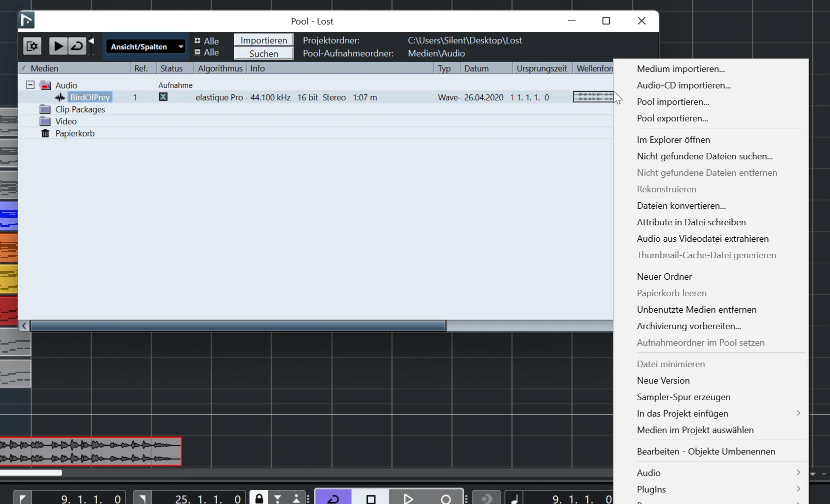This screenshot has width=830, height=504.
Task: Expand the In das Projekt einfügen submenu
Action: 711,414
